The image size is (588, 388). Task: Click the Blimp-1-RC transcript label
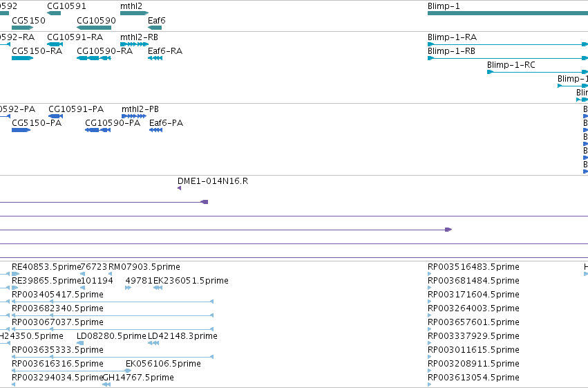pos(511,65)
